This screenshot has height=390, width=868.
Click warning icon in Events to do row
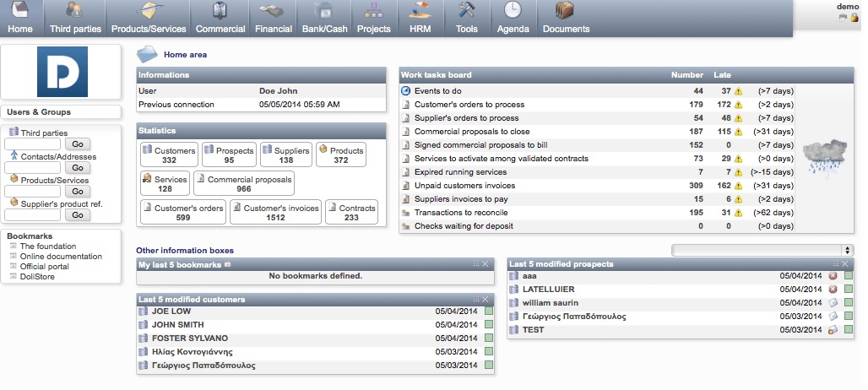[739, 91]
